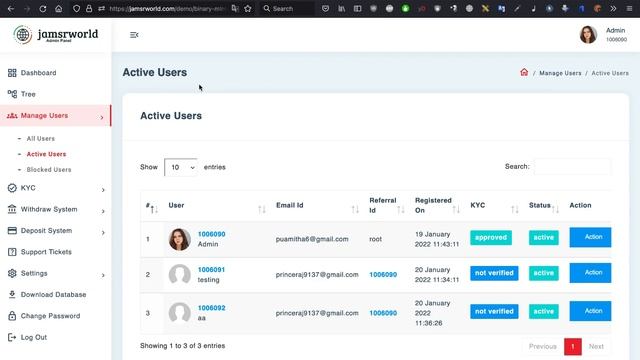The height and width of the screenshot is (360, 640).
Task: Focus the table Search field
Action: click(573, 167)
